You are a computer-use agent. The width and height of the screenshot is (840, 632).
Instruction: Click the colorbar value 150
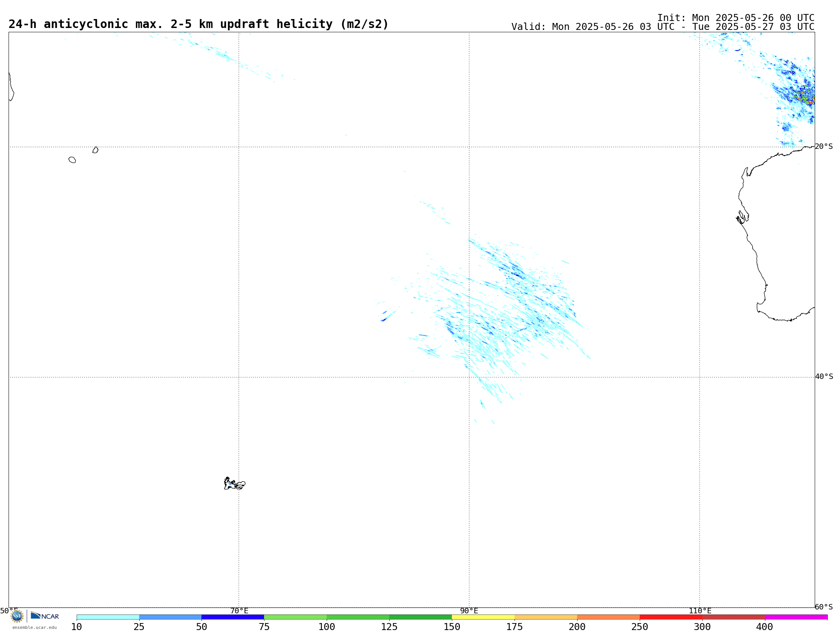pyautogui.click(x=452, y=627)
